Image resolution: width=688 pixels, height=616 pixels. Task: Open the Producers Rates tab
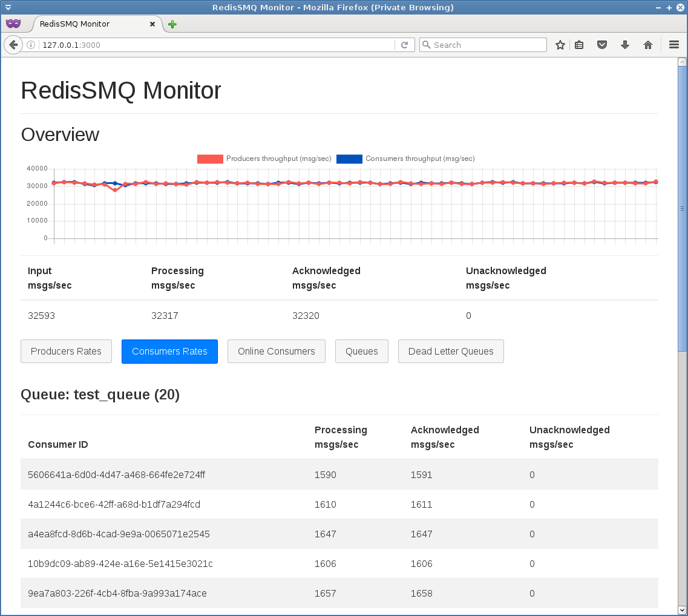(66, 352)
